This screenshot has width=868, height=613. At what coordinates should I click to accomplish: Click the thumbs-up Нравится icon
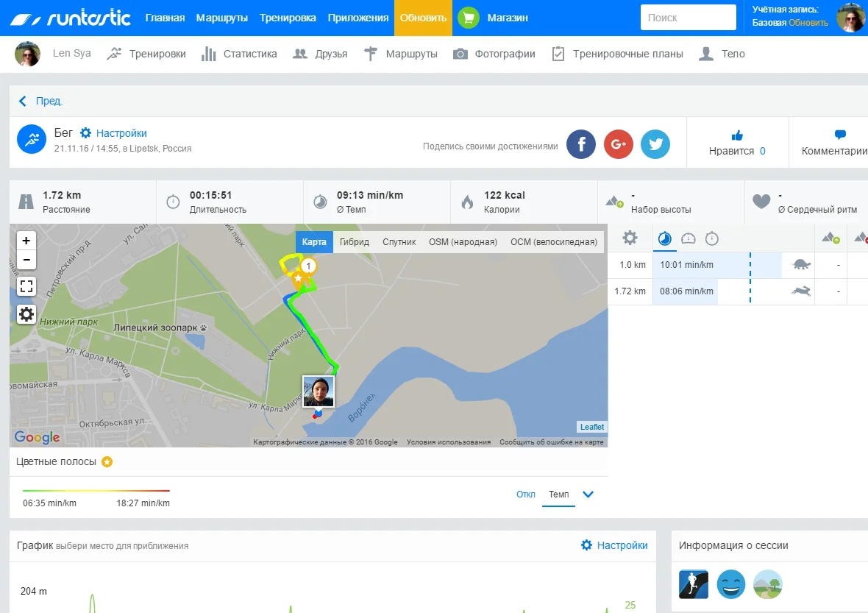(737, 135)
